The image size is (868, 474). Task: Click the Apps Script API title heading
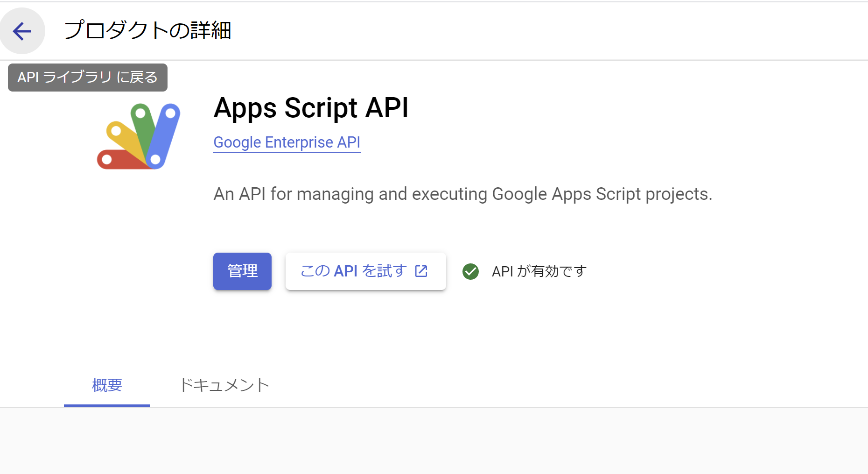tap(311, 108)
